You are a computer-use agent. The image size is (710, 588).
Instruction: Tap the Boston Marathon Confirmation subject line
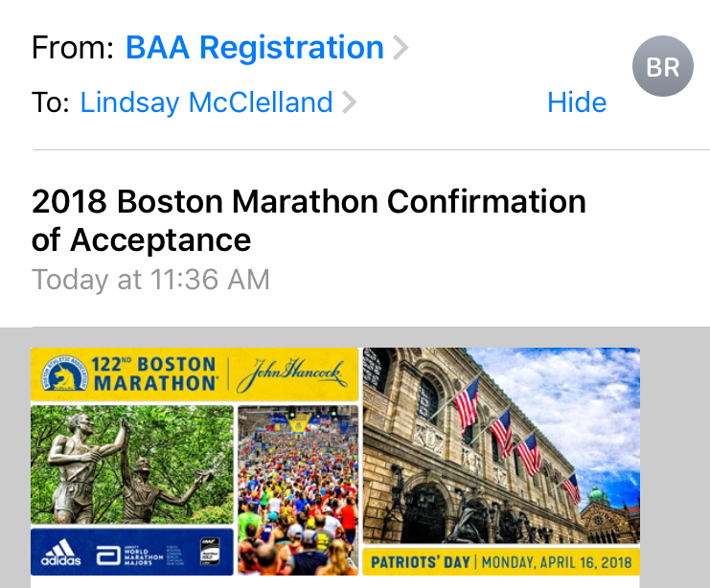309,220
